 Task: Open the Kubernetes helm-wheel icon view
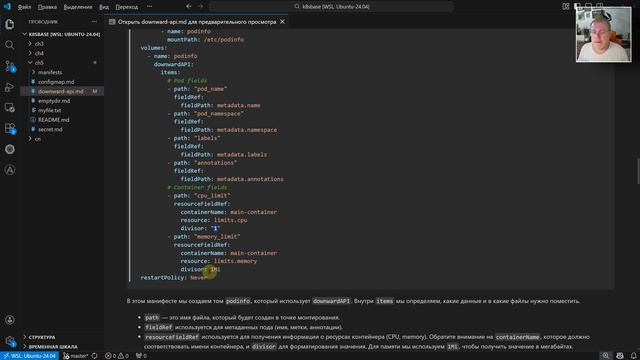tap(10, 149)
